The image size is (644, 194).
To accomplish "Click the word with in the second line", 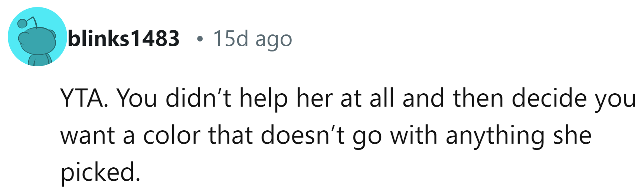I will pos(413,136).
